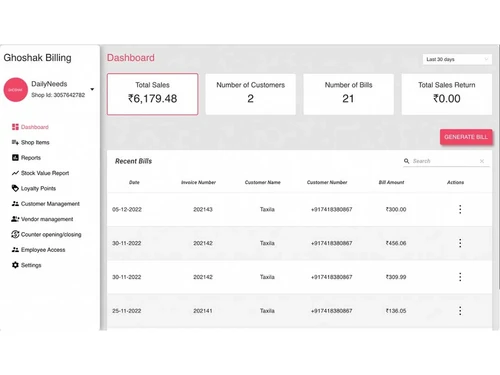
Task: Open actions menu for bill ₹456.06
Action: coord(460,243)
